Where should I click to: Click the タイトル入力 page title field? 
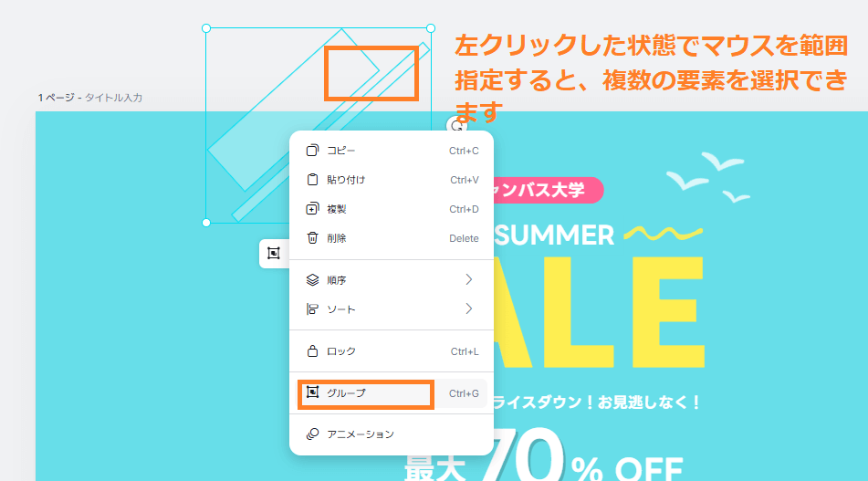pos(114,98)
